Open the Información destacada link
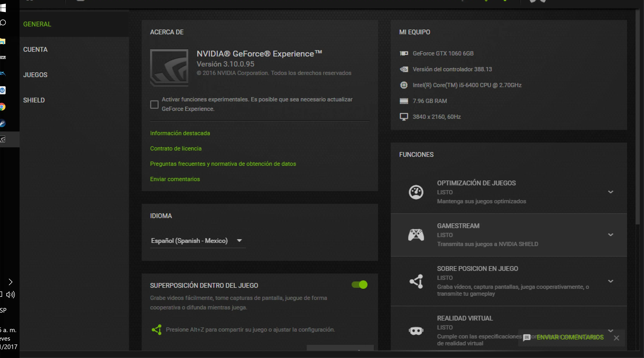The width and height of the screenshot is (644, 358). tap(180, 133)
